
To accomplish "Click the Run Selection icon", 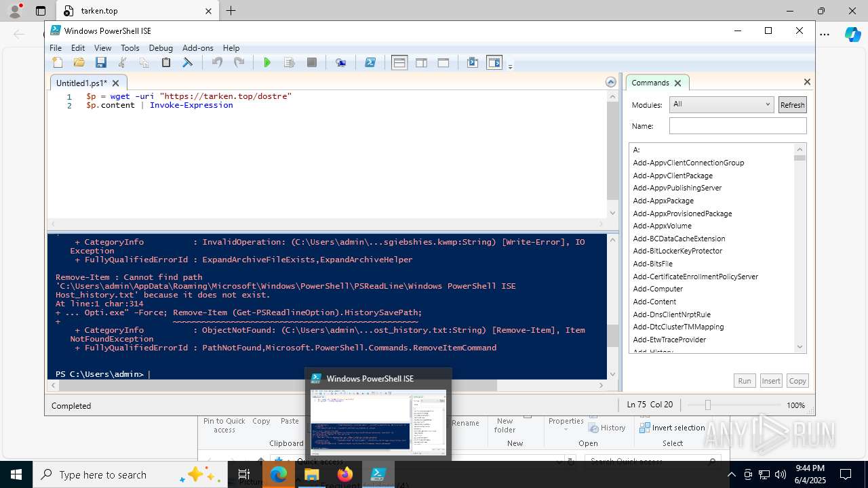I will tap(290, 62).
